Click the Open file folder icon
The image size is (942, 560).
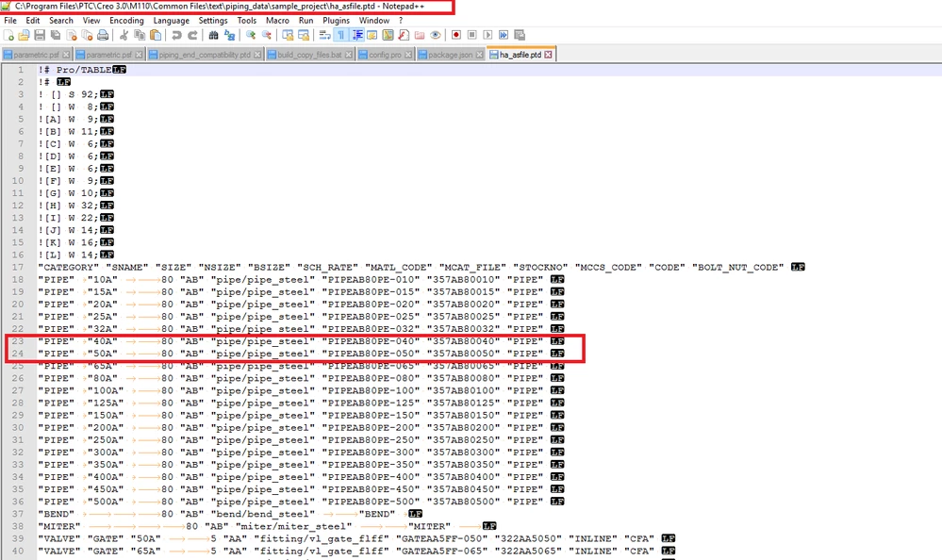pyautogui.click(x=24, y=35)
